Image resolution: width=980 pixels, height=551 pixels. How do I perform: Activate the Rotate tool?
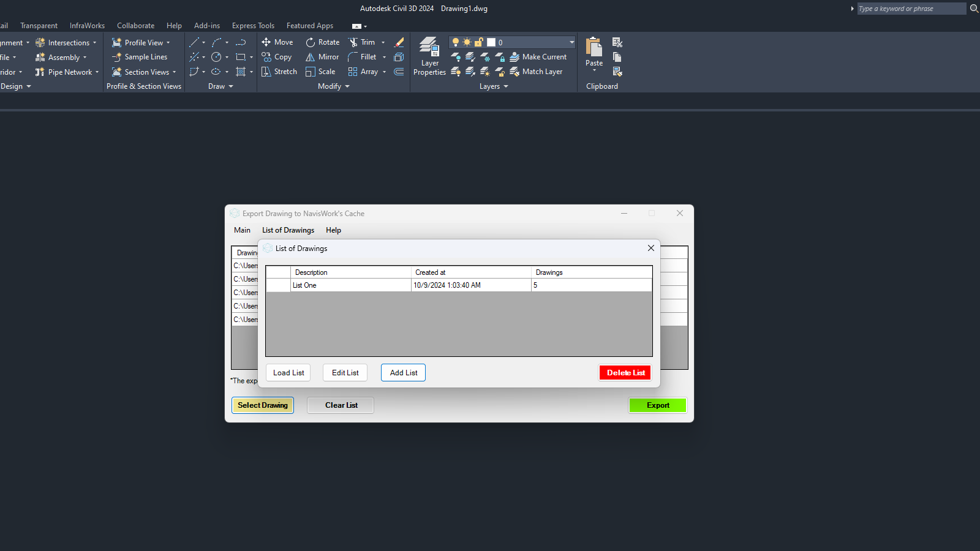(322, 42)
